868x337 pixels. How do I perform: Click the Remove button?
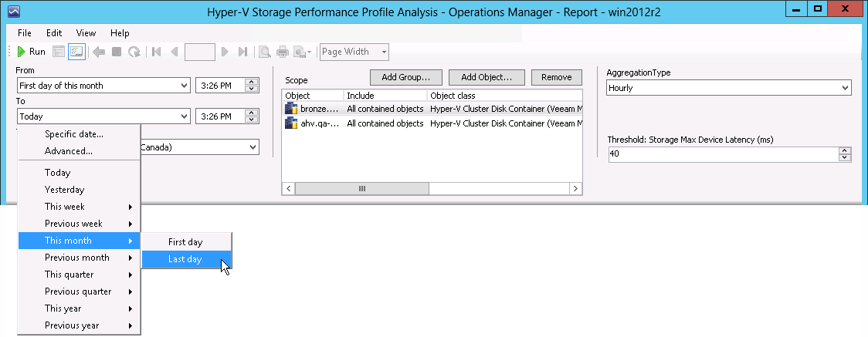[x=556, y=77]
